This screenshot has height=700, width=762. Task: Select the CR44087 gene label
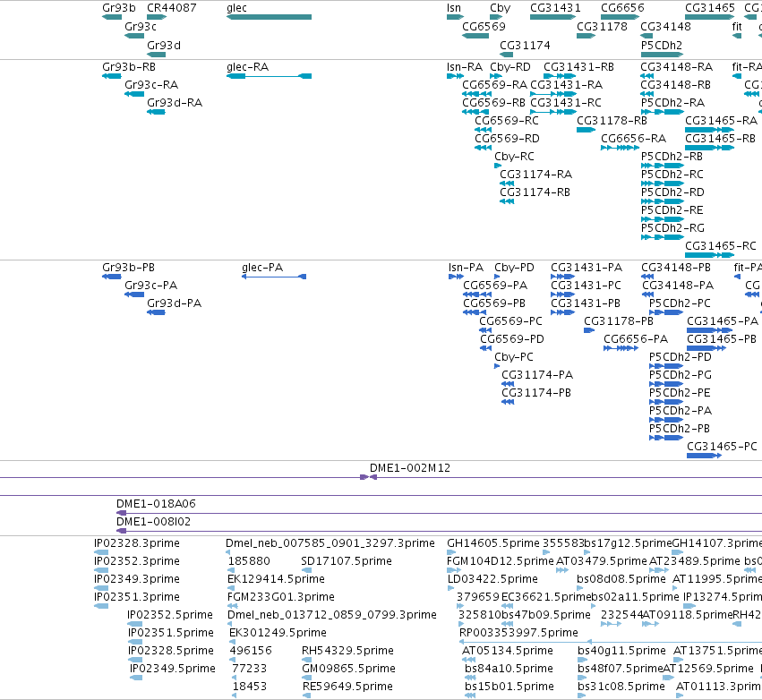click(x=172, y=8)
